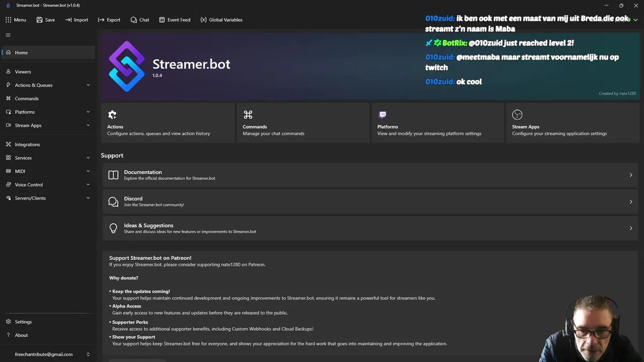Click the Integrations icon in sidebar

(9, 144)
